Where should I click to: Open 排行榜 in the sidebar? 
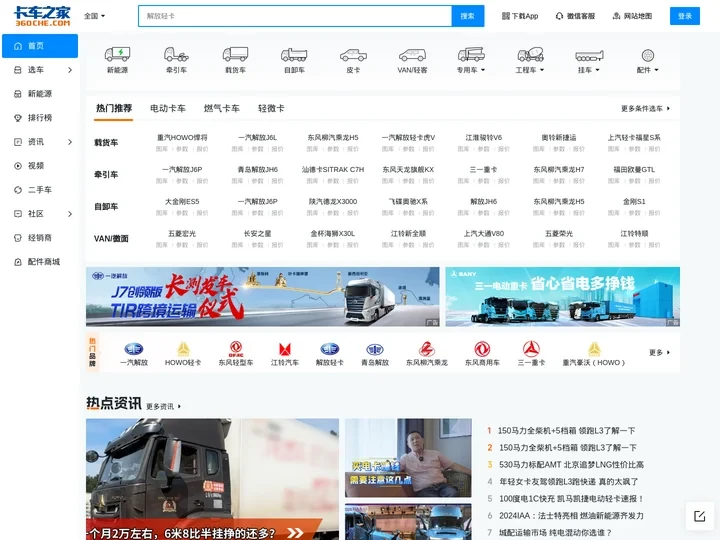click(x=40, y=118)
